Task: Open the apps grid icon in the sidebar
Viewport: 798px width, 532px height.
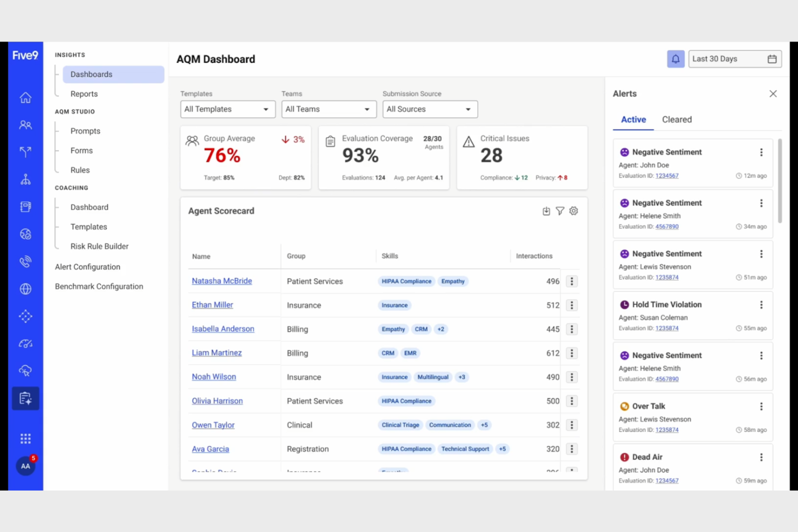Action: pyautogui.click(x=25, y=438)
